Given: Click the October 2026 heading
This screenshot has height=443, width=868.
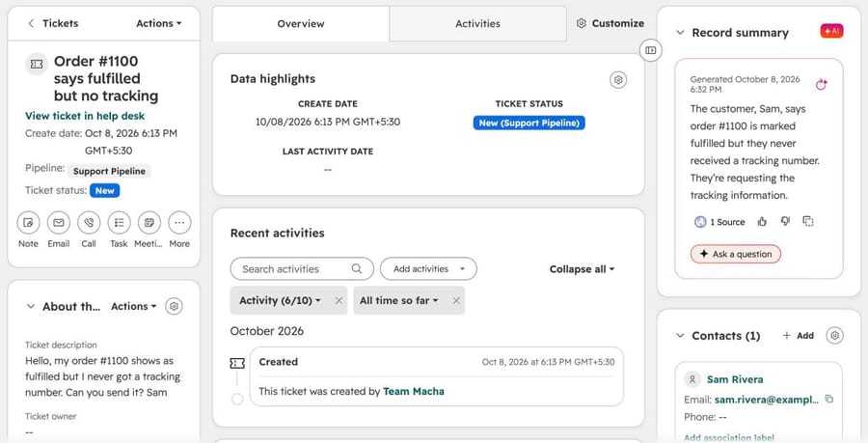Looking at the screenshot, I should (x=267, y=331).
